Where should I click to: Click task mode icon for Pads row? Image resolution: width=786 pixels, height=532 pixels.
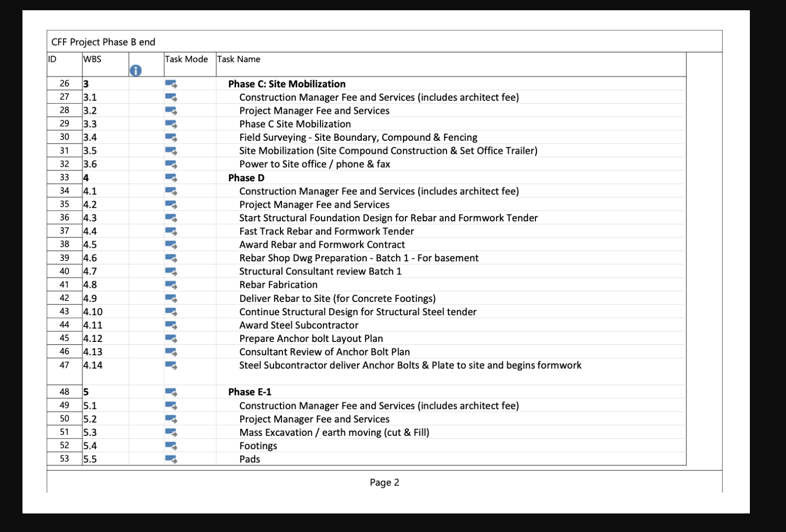click(x=170, y=459)
